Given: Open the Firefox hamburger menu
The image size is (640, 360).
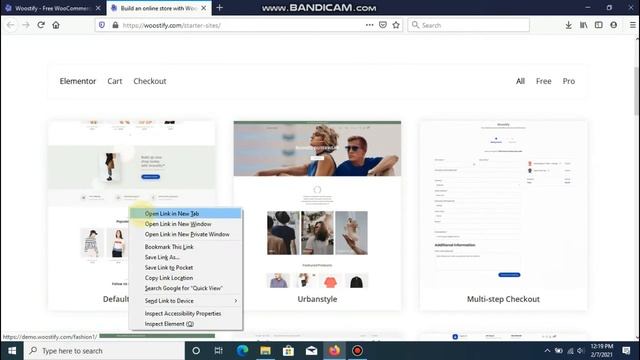Looking at the screenshot, I should click(632, 25).
